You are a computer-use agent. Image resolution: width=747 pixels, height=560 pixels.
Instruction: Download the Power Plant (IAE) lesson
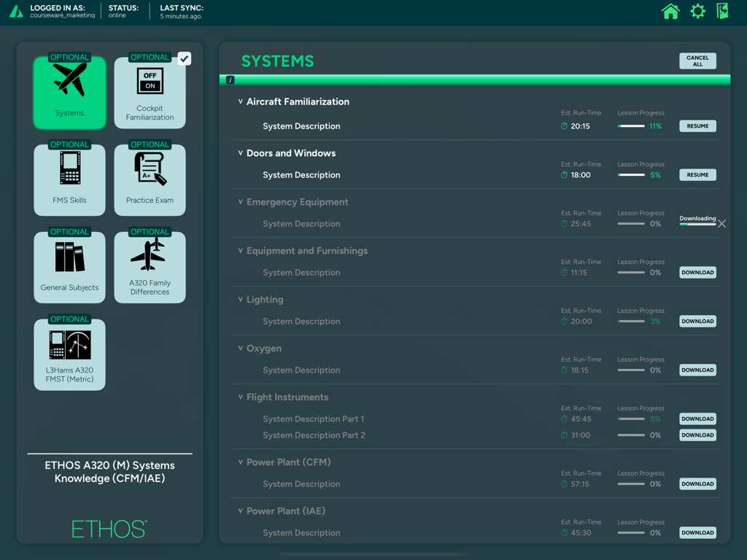point(697,533)
